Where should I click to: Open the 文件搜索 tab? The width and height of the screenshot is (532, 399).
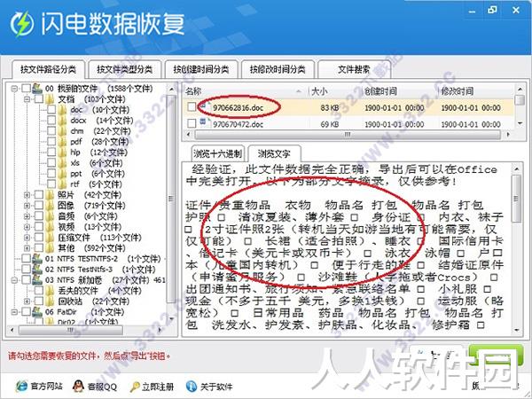(x=354, y=69)
